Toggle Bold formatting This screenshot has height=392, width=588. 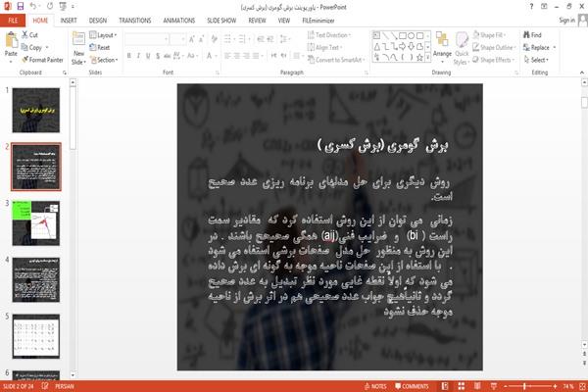click(x=129, y=56)
